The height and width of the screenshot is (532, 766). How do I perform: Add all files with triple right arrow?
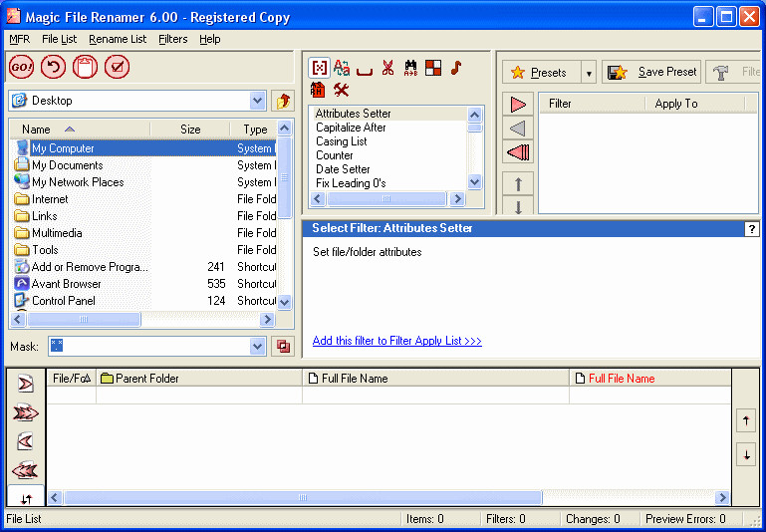click(x=26, y=413)
